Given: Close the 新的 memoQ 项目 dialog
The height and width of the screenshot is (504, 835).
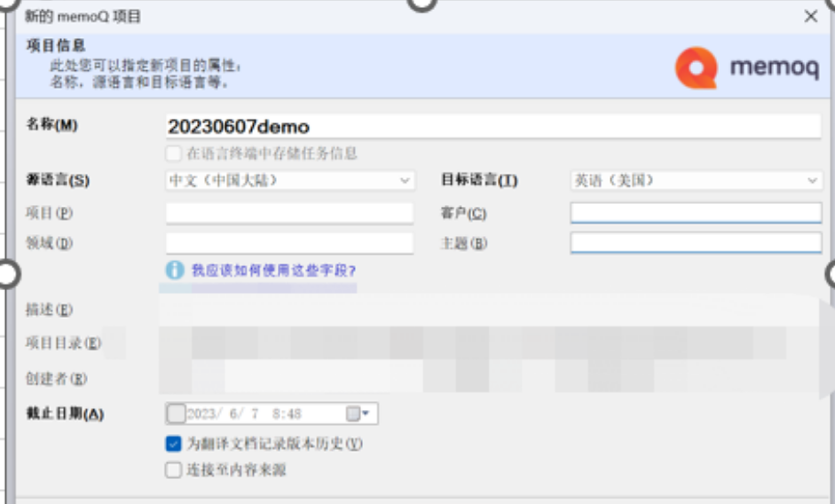Looking at the screenshot, I should 810,17.
